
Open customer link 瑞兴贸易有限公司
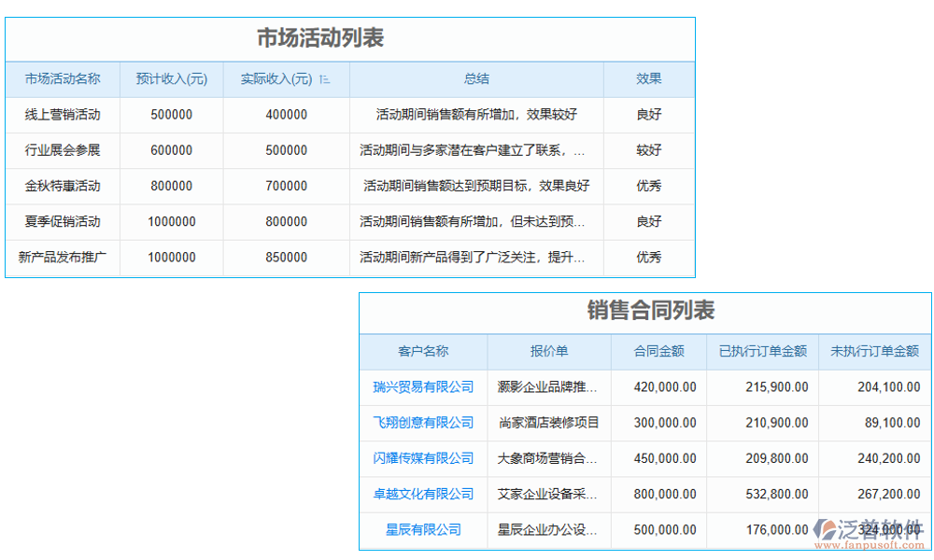[x=422, y=387]
